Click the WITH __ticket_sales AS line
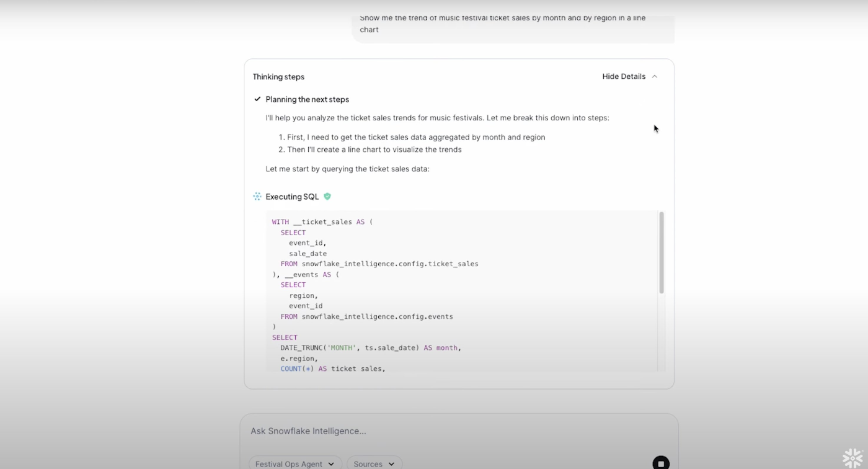868x469 pixels. [x=322, y=221]
